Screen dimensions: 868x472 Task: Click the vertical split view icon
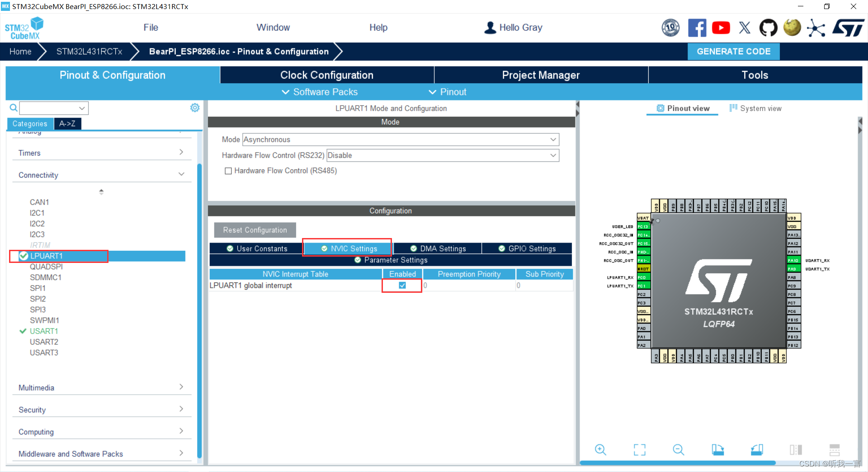tap(796, 449)
